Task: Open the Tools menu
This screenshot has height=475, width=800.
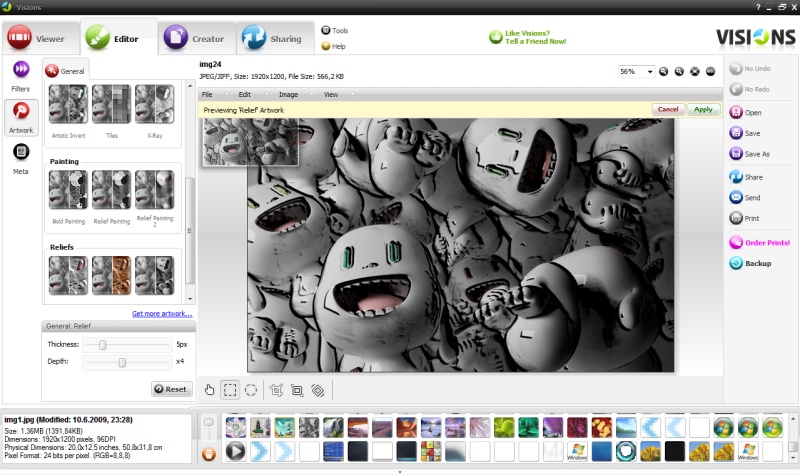Action: (335, 31)
